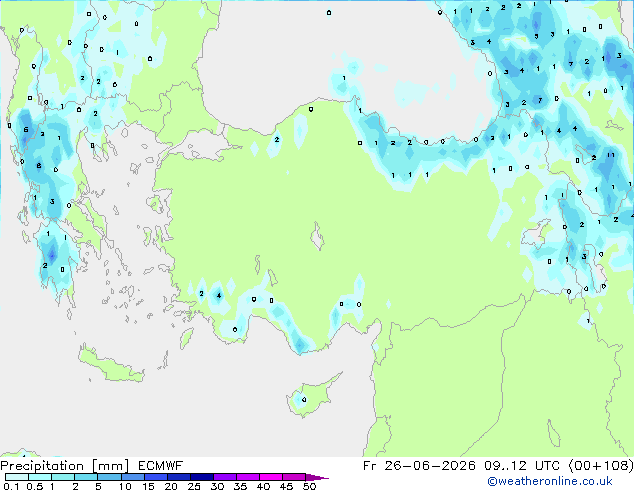Click the "4" value in southwestern Turkey

click(x=219, y=295)
